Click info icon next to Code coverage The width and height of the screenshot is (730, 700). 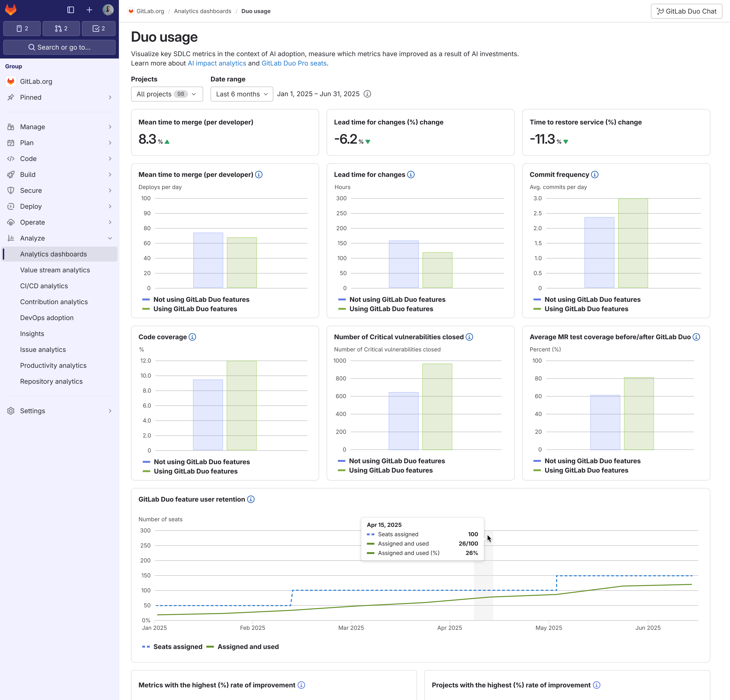[192, 337]
